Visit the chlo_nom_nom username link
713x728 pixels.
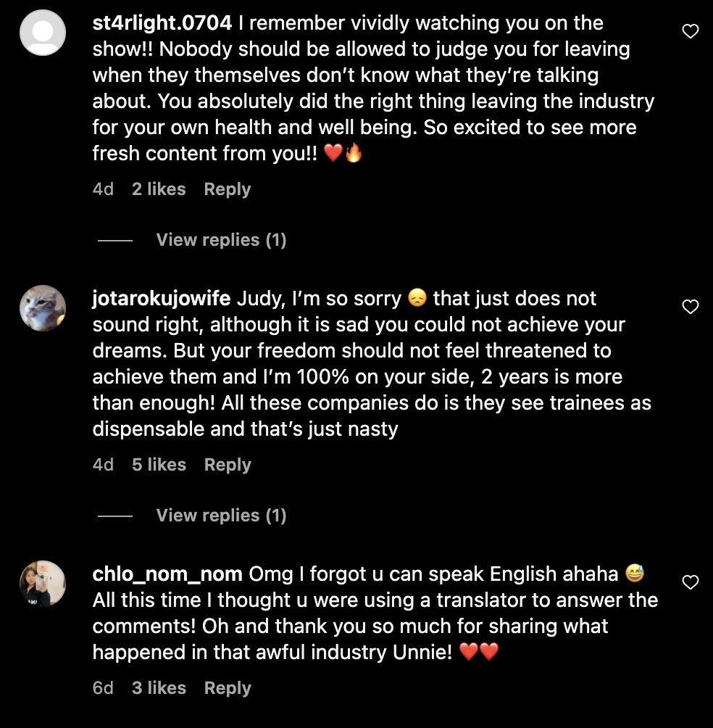point(167,574)
